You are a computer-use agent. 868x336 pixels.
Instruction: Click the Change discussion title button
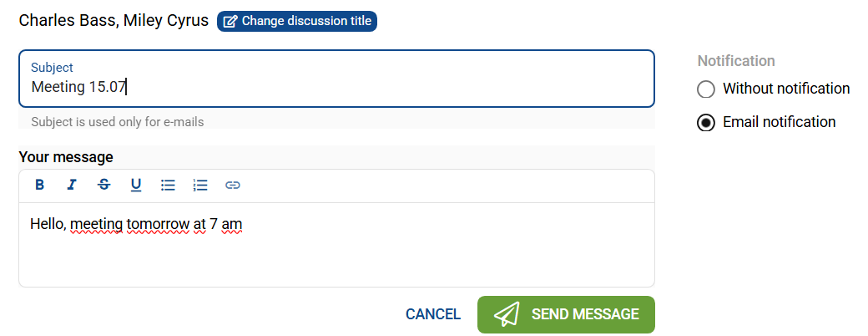[297, 21]
